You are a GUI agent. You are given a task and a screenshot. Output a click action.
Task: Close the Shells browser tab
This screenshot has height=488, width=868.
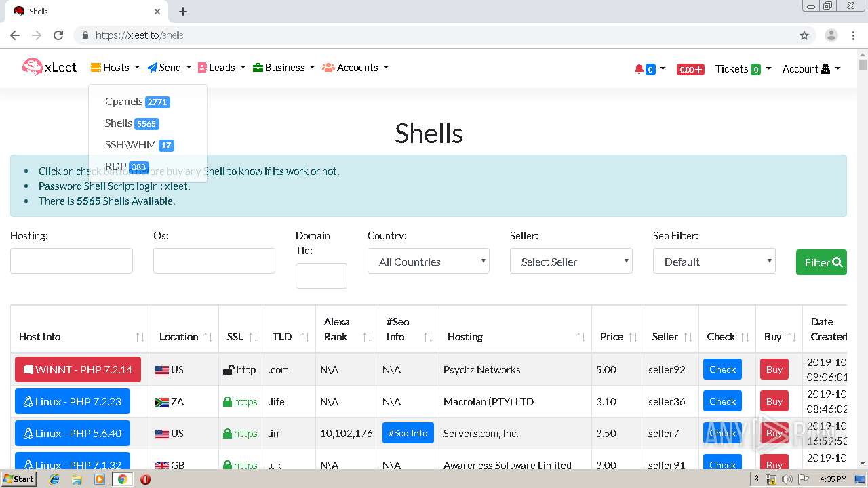[x=157, y=12]
